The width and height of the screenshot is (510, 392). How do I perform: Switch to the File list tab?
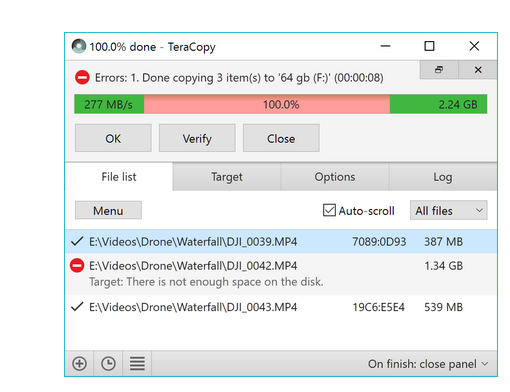119,177
